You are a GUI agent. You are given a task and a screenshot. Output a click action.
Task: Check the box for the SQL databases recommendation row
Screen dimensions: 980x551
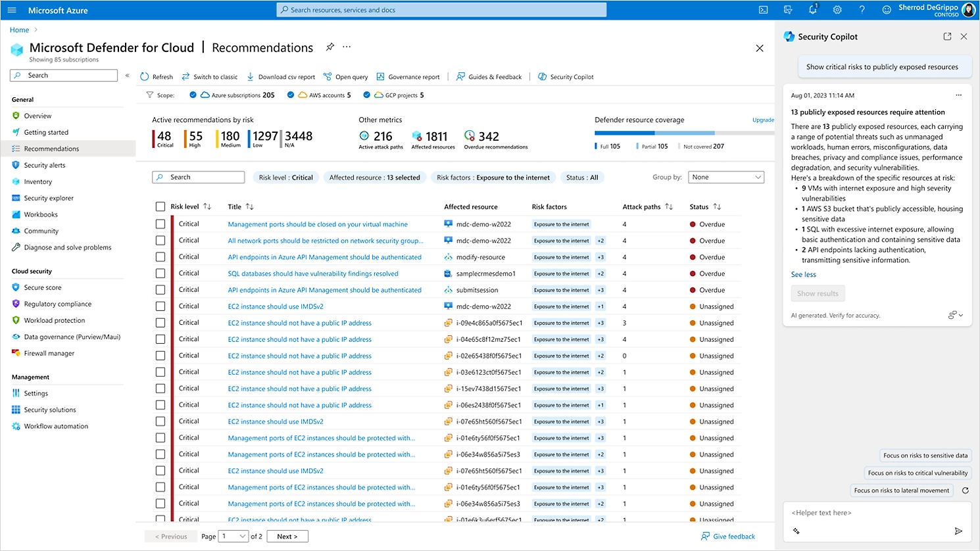pos(160,274)
